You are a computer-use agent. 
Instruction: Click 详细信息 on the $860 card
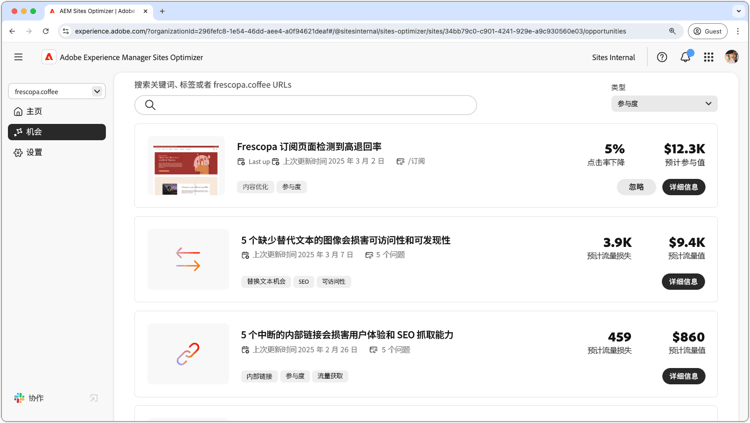pyautogui.click(x=684, y=376)
